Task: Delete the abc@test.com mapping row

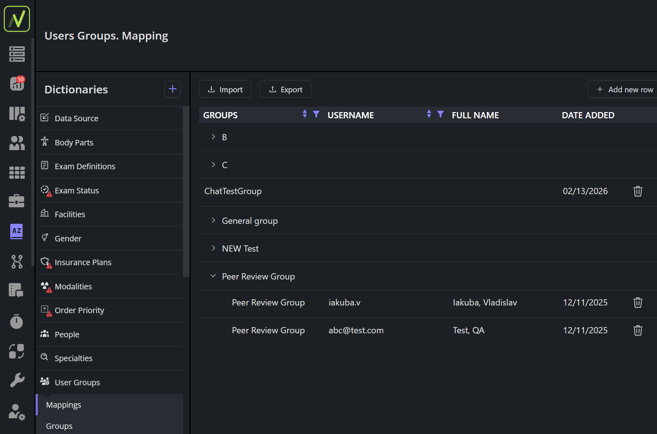Action: (x=637, y=331)
